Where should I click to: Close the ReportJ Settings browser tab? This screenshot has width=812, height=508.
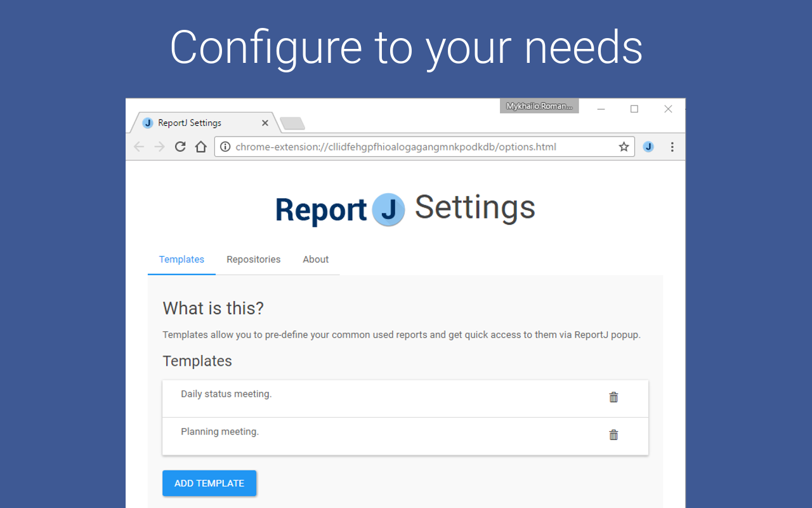tap(265, 123)
